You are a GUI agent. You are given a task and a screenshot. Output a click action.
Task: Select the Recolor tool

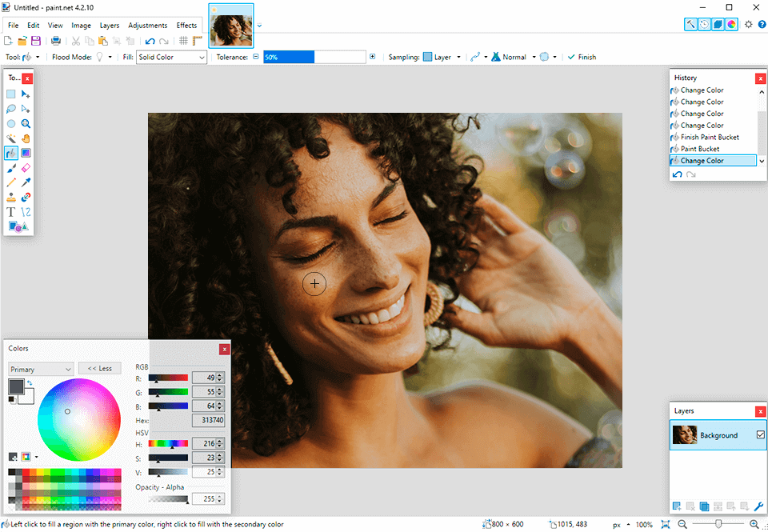pyautogui.click(x=26, y=198)
